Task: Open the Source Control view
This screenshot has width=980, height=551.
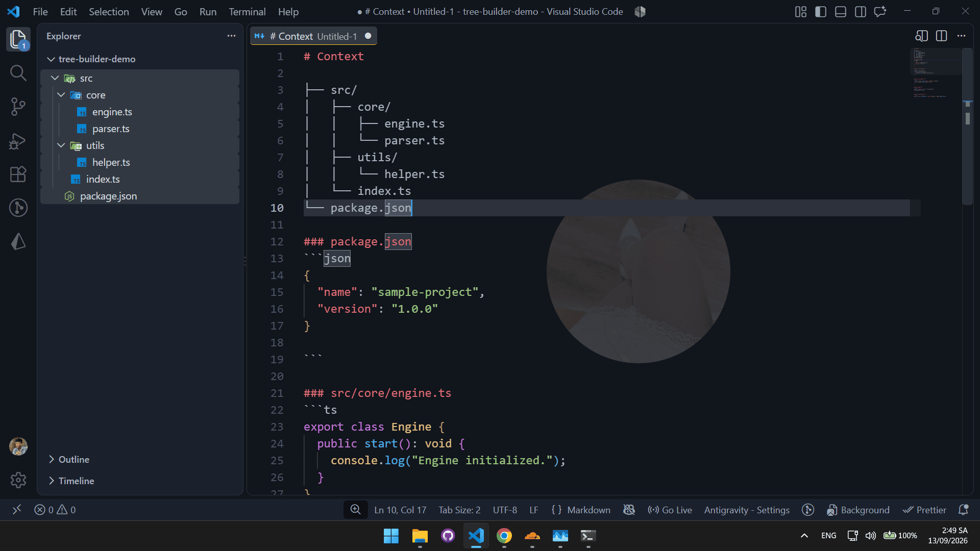Action: [x=18, y=107]
